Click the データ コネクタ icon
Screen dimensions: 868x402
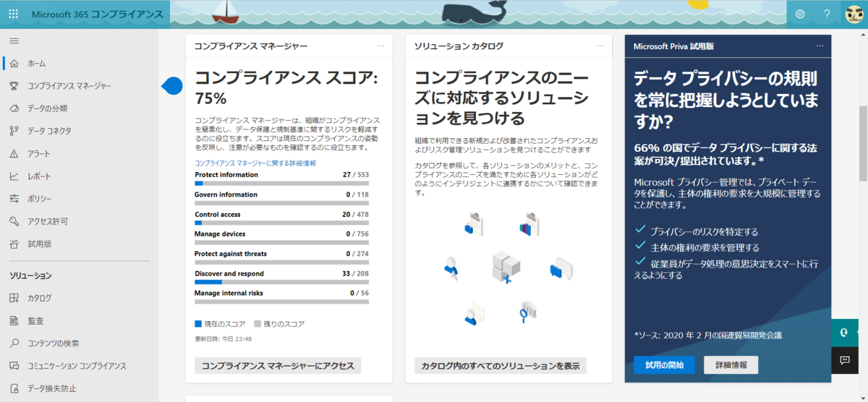coord(14,131)
